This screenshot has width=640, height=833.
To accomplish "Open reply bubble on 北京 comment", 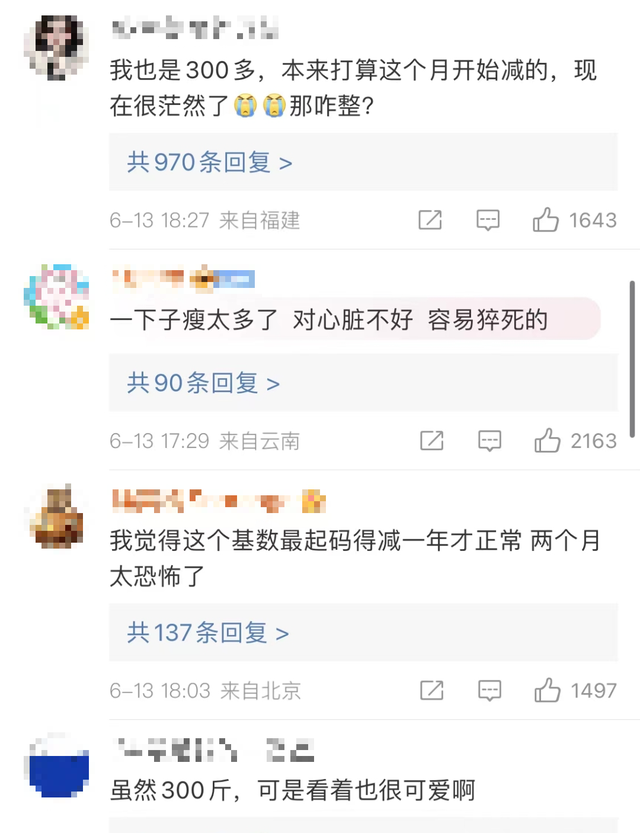I will coord(489,691).
